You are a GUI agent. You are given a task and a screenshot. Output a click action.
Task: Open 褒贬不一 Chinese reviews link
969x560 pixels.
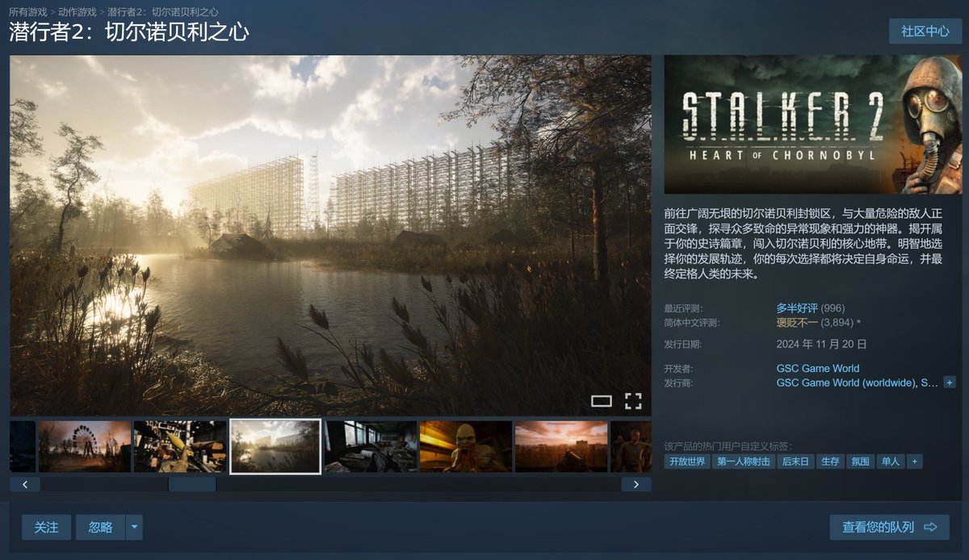[x=797, y=323]
